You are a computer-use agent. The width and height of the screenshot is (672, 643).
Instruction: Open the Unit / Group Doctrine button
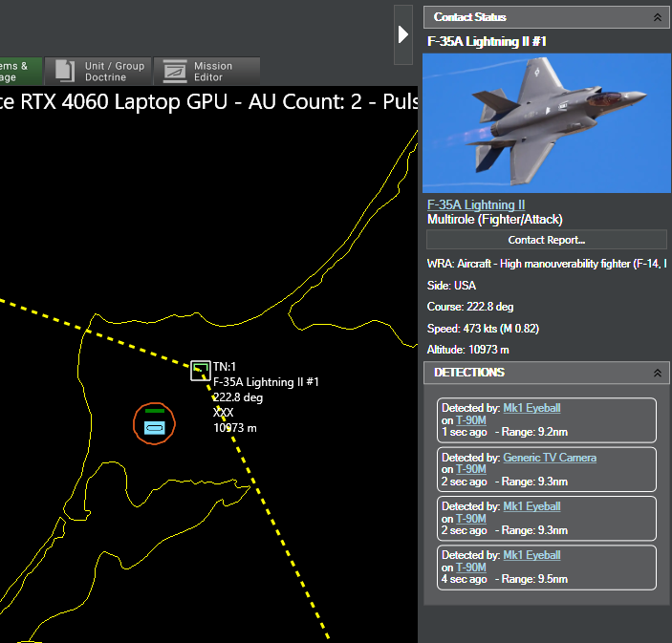coord(98,71)
